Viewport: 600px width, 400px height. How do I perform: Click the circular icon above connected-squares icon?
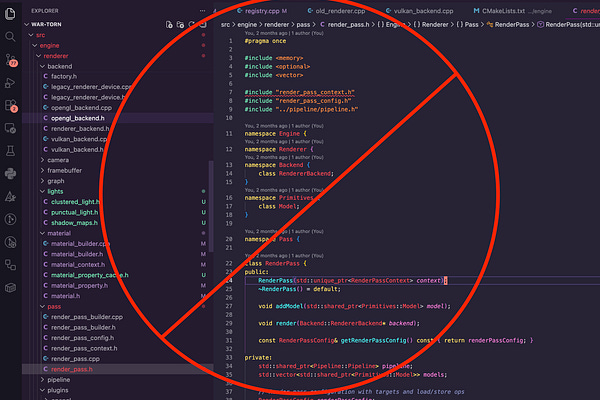point(10,242)
